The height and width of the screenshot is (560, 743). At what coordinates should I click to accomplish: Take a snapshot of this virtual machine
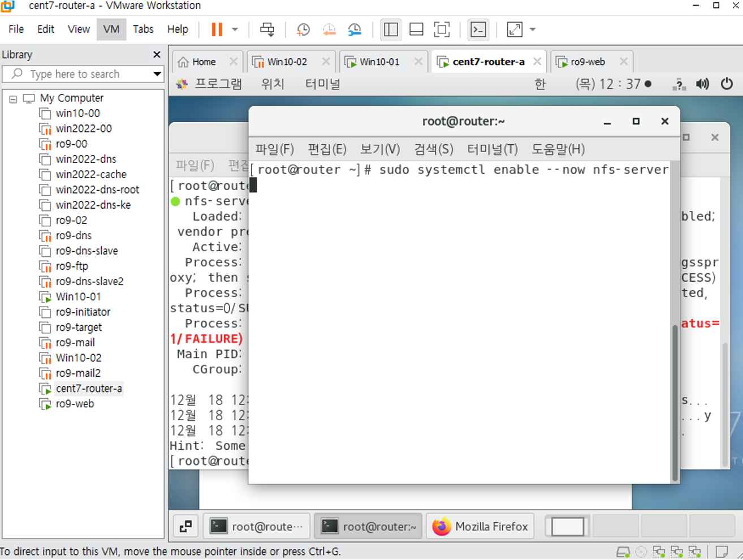click(x=303, y=29)
